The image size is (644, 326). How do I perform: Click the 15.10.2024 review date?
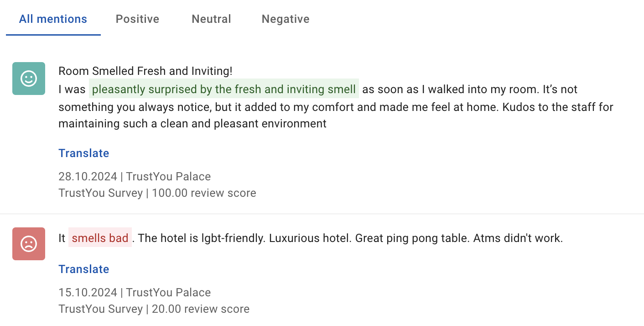tap(88, 293)
